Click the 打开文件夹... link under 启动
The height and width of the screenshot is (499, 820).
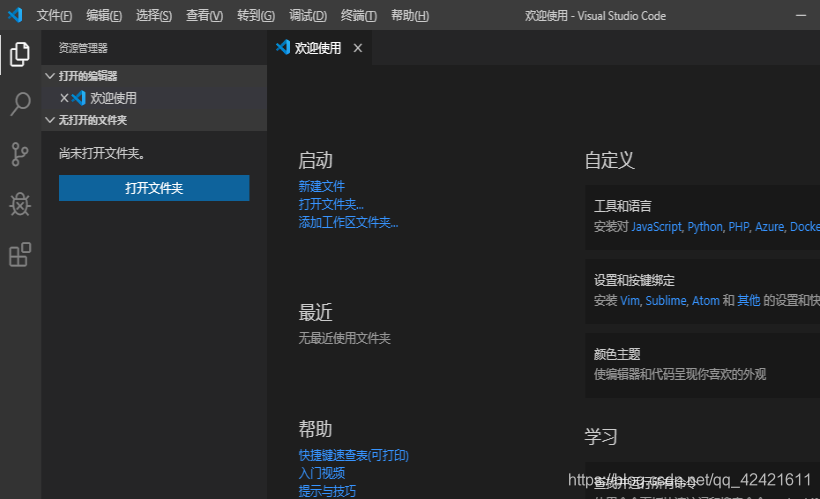(x=331, y=204)
